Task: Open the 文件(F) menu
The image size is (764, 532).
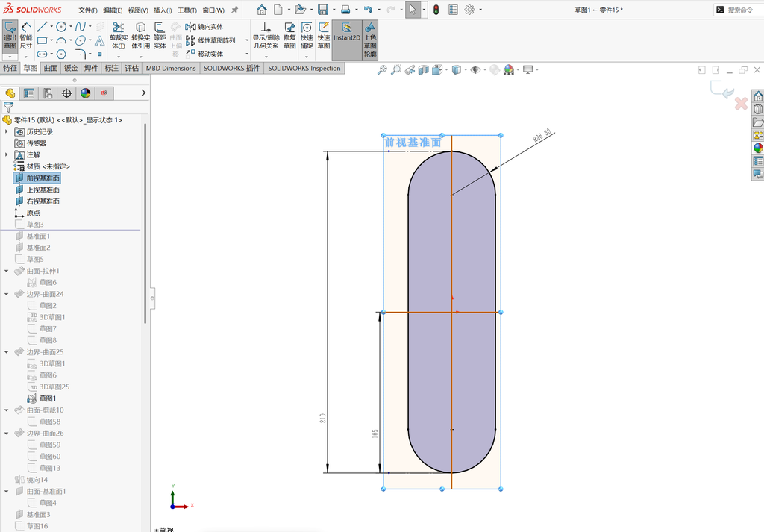Action: pos(88,10)
